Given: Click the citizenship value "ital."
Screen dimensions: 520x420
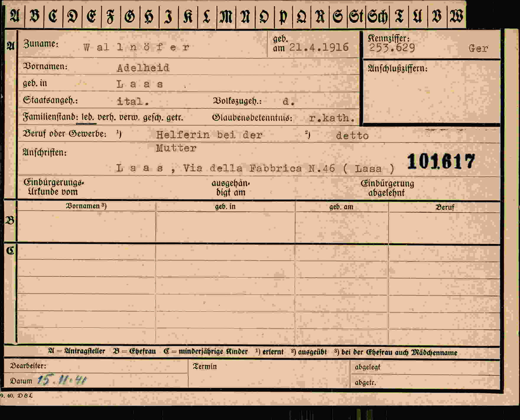Looking at the screenshot, I should [133, 102].
